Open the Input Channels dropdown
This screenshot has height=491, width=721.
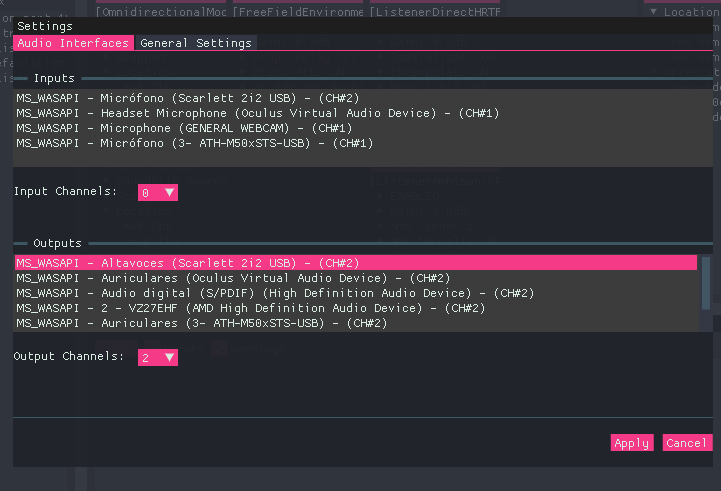[x=158, y=193]
